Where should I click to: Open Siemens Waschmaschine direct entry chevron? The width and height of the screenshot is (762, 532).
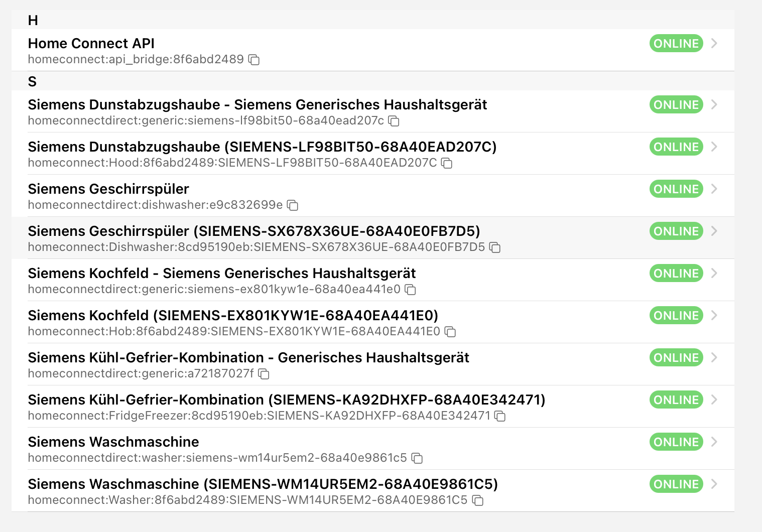coord(714,442)
